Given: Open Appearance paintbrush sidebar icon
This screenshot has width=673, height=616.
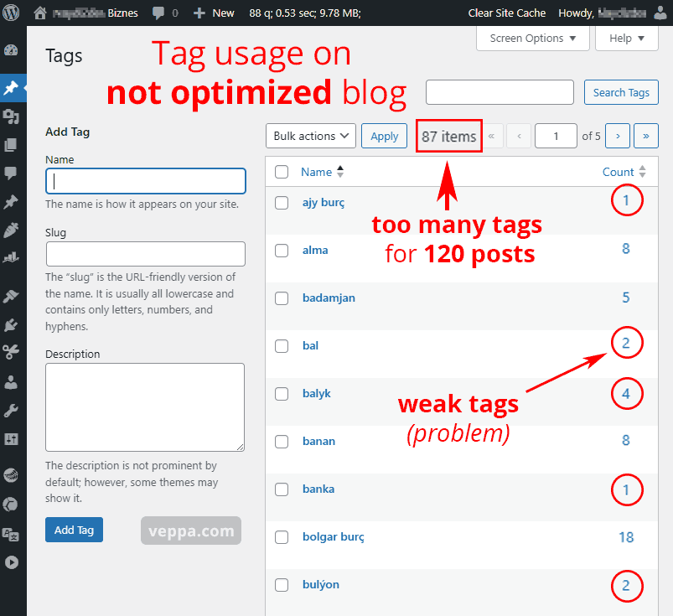Looking at the screenshot, I should 11,296.
